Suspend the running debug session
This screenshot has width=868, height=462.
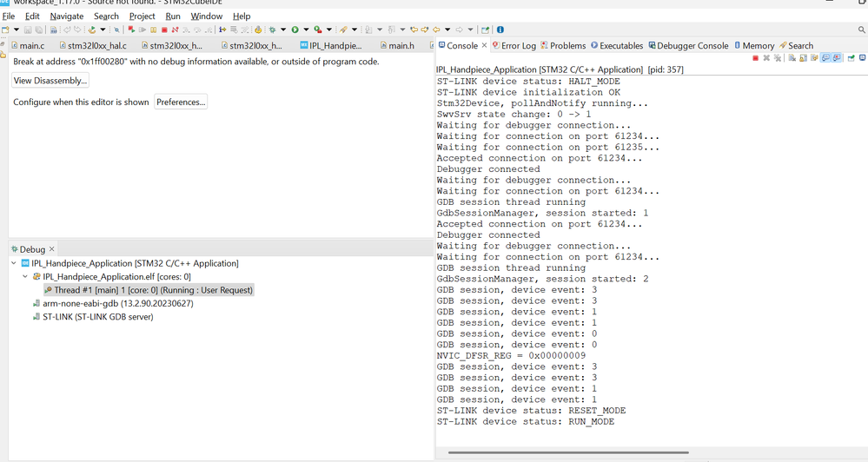[x=153, y=30]
